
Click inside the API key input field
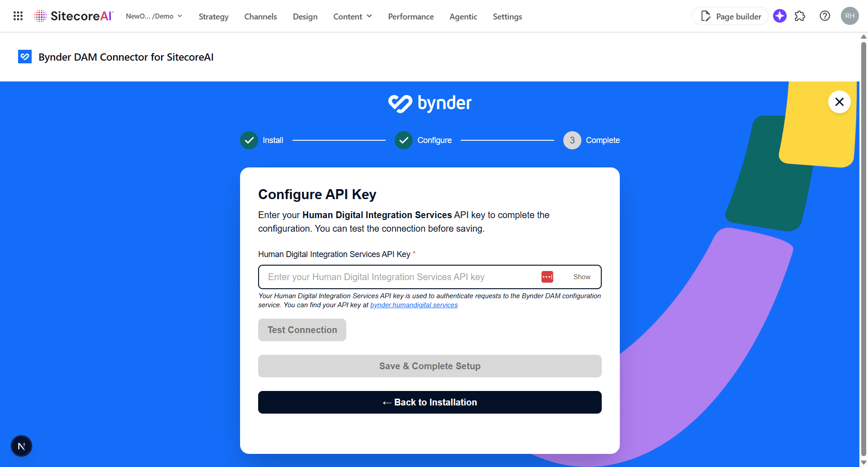[x=398, y=276]
